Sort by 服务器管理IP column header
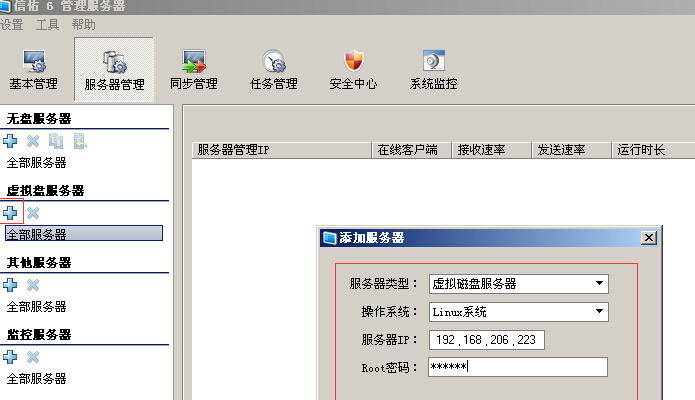 pyautogui.click(x=282, y=150)
